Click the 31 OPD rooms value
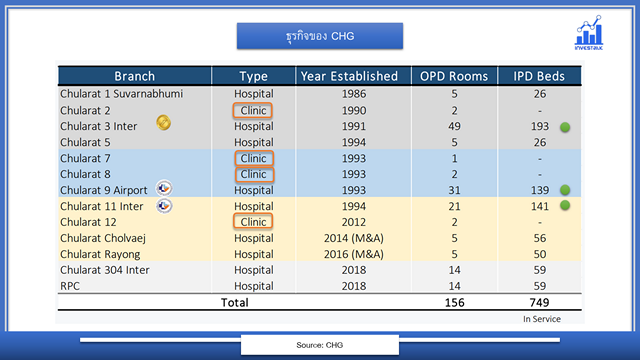640x360 pixels. click(454, 190)
